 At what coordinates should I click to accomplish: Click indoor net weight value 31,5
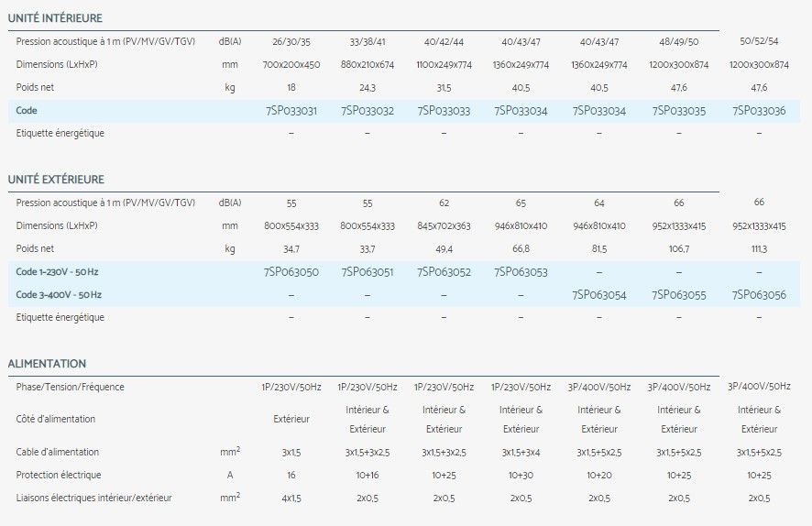(444, 88)
